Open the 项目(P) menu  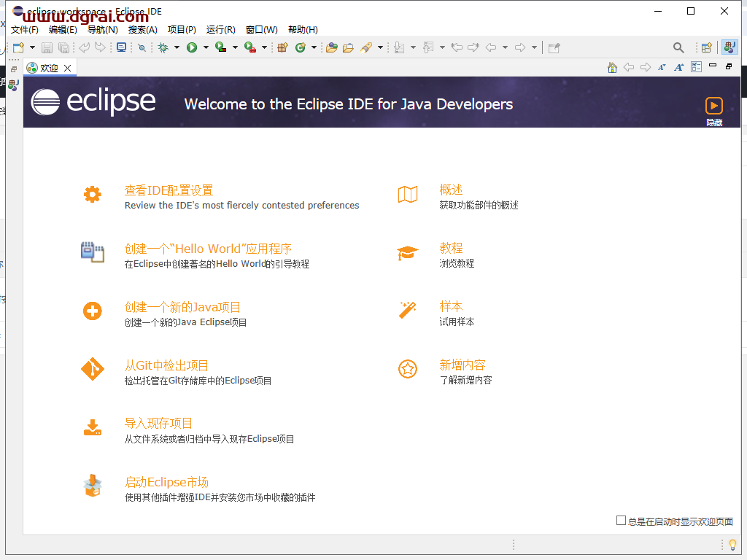182,29
